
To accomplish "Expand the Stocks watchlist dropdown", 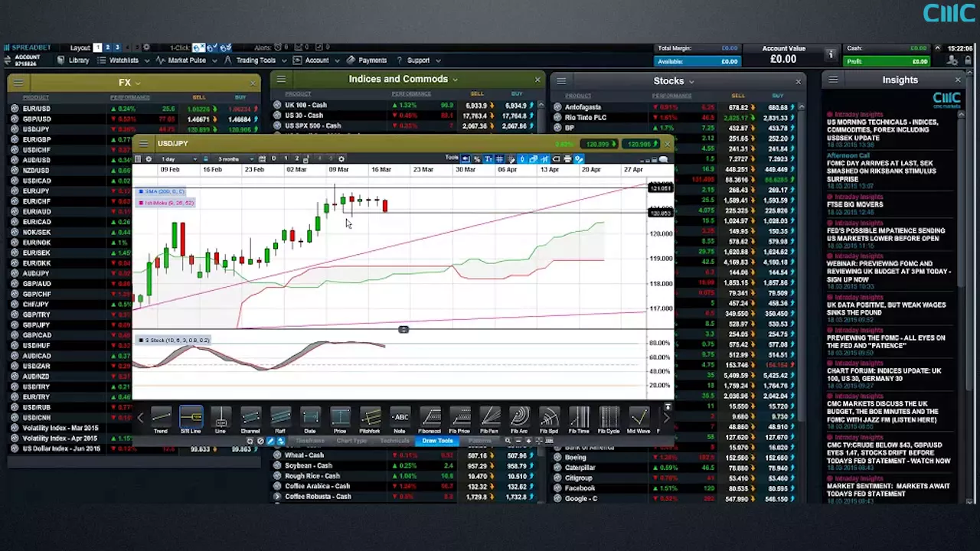I will [691, 81].
